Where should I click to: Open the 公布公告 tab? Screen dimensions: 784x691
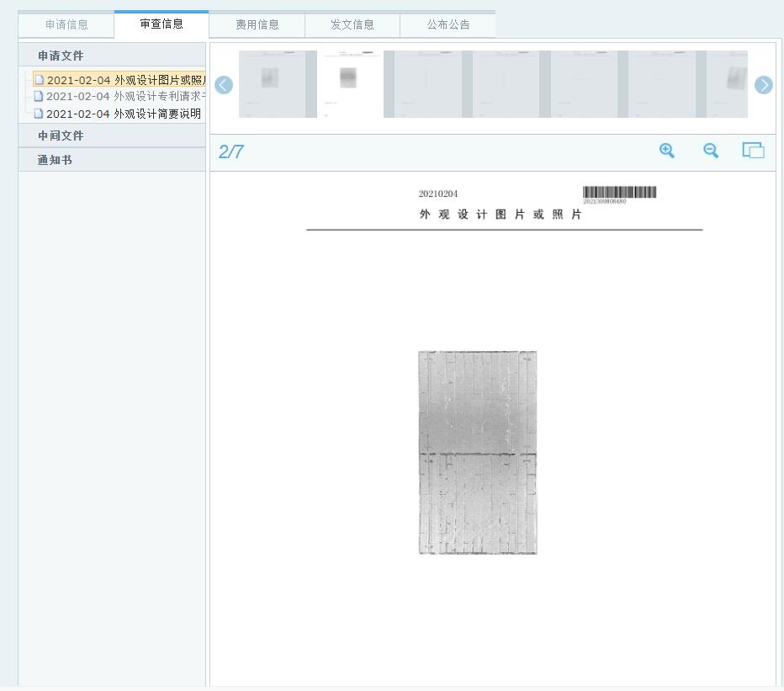448,24
